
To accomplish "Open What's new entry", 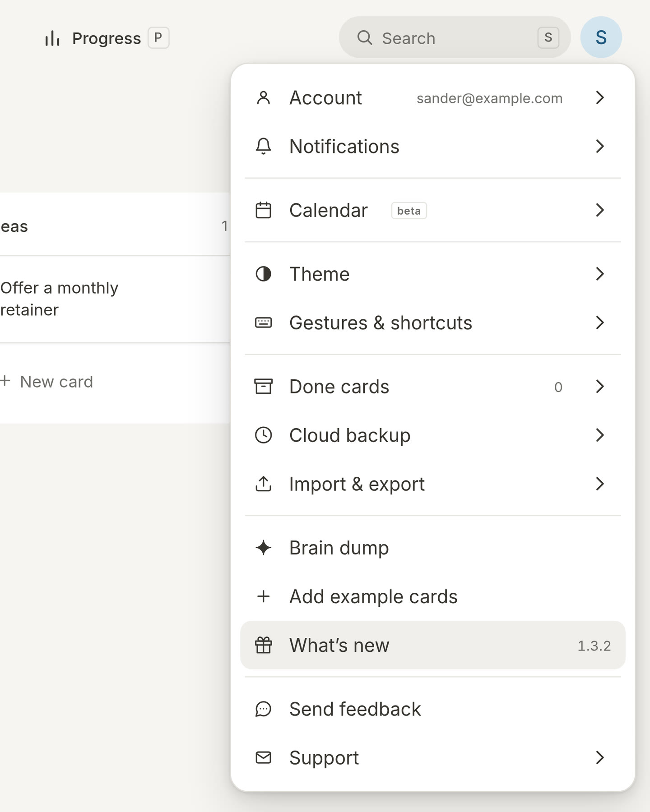I will pos(432,645).
